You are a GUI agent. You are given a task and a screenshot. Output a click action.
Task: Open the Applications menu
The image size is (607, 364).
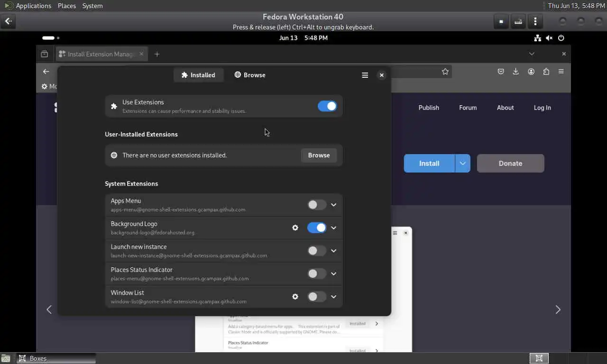coord(33,6)
